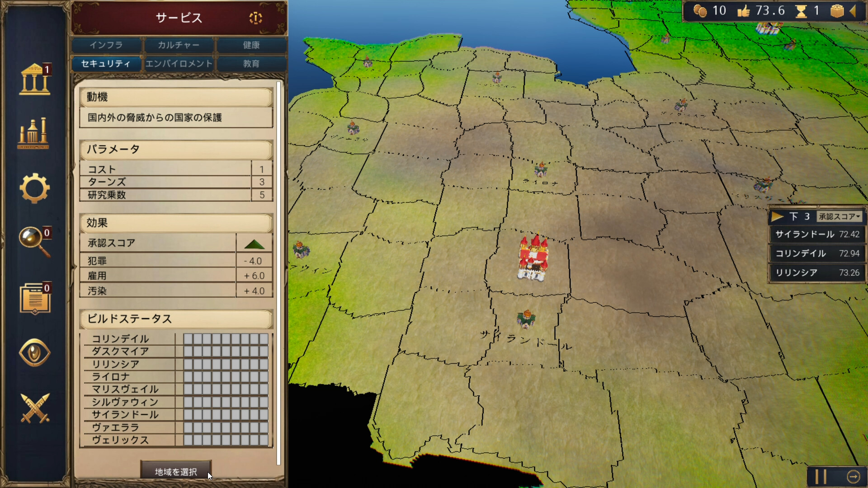868x488 pixels.
Task: Open the 承認スコア dropdown
Action: 839,216
